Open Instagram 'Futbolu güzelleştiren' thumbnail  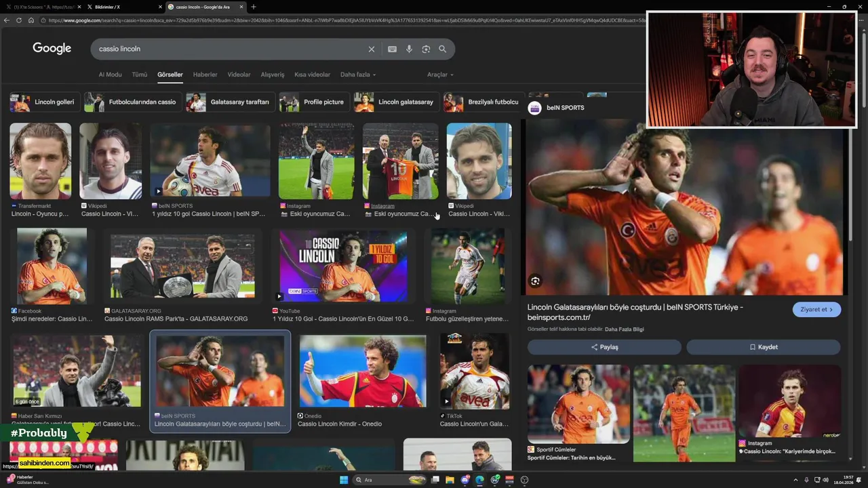pos(467,266)
